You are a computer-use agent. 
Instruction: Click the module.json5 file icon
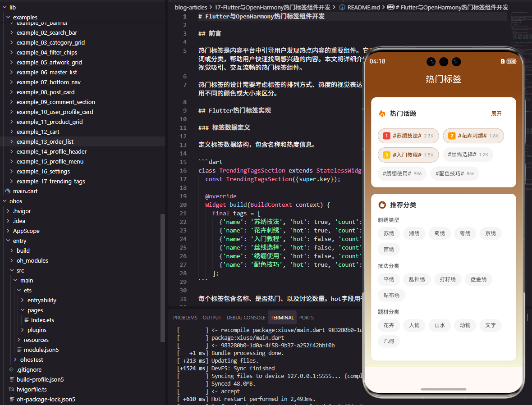[19, 350]
